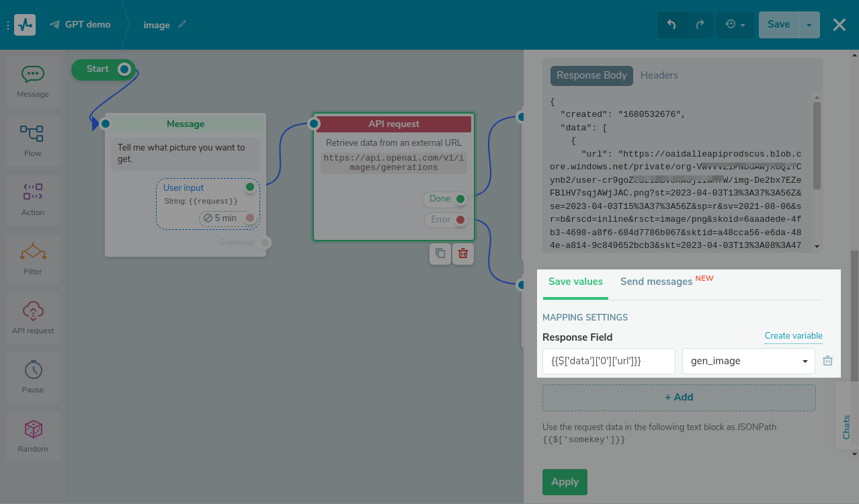
Task: Delete the gen_image mapping row
Action: (x=827, y=361)
